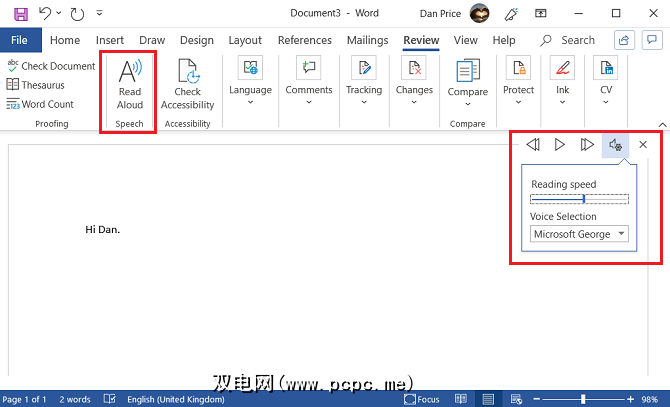This screenshot has width=670, height=407.
Task: Open the References tab
Action: point(305,40)
